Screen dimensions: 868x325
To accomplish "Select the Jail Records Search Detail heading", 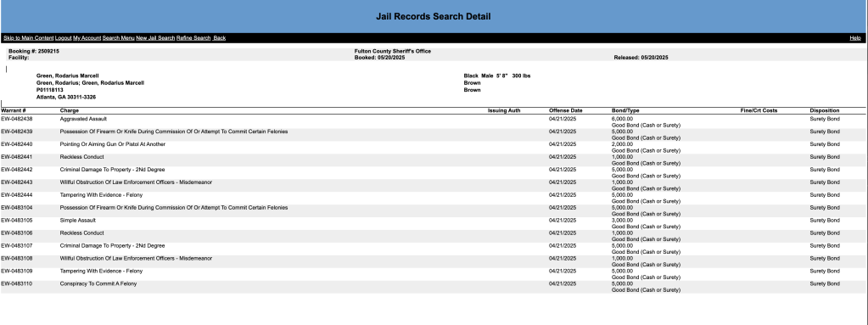I will click(434, 17).
